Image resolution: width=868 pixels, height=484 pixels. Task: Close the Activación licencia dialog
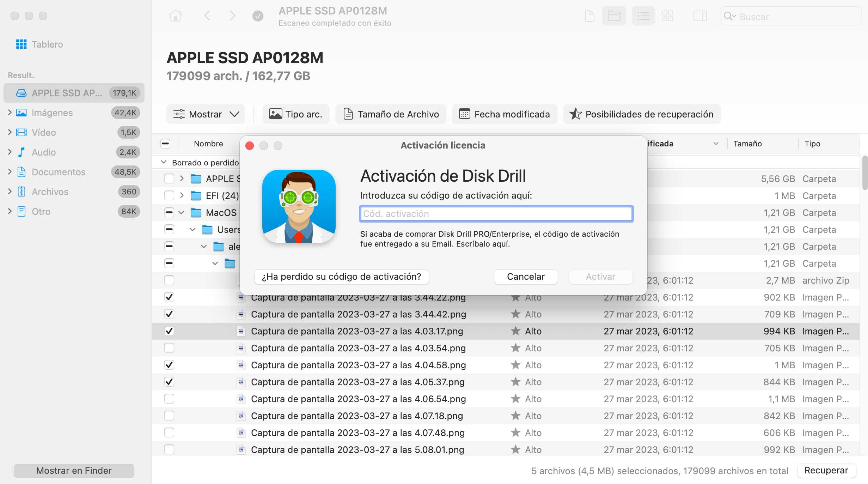click(250, 146)
